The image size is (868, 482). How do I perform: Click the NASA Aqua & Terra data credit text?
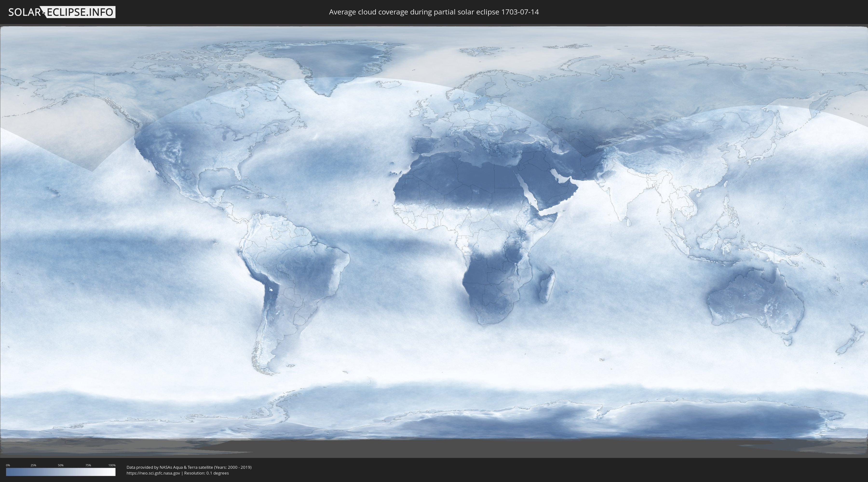pyautogui.click(x=189, y=467)
